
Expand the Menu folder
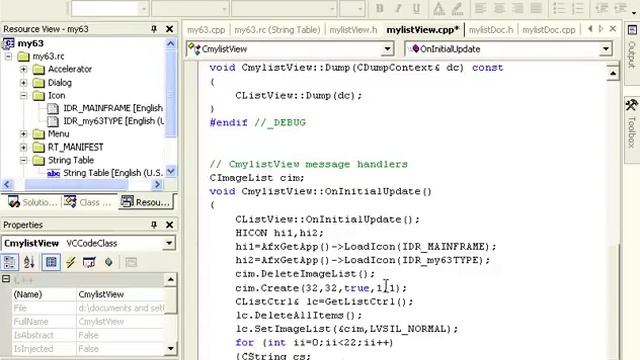tap(24, 134)
